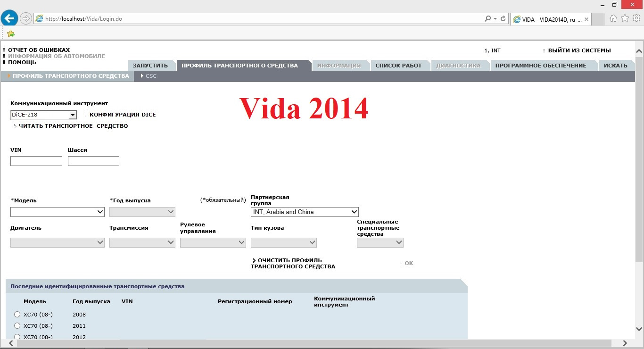Focus the Шасси input field
Image resolution: width=644 pixels, height=349 pixels.
93,161
